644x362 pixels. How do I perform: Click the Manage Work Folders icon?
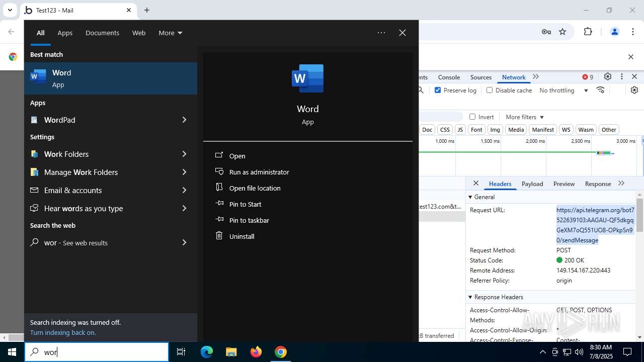[x=34, y=172]
